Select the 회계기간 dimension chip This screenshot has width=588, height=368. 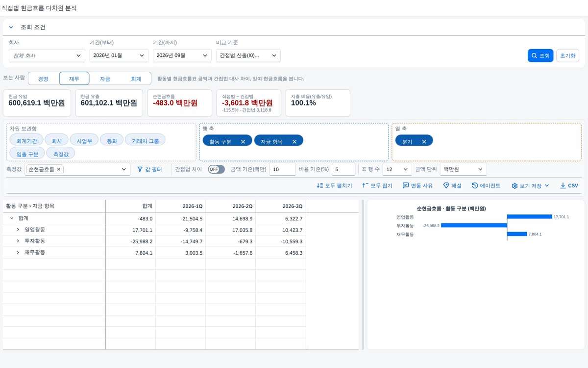click(25, 140)
